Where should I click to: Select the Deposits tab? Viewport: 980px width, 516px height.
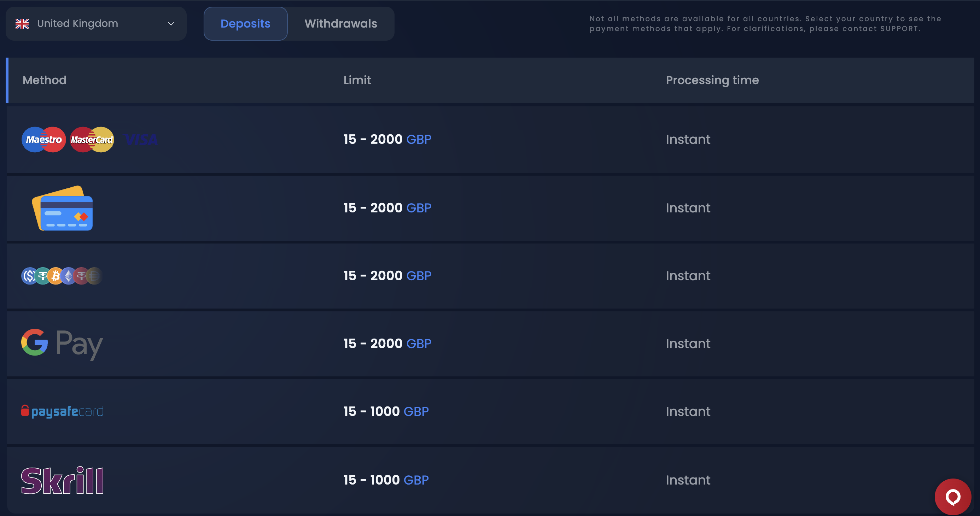point(245,24)
